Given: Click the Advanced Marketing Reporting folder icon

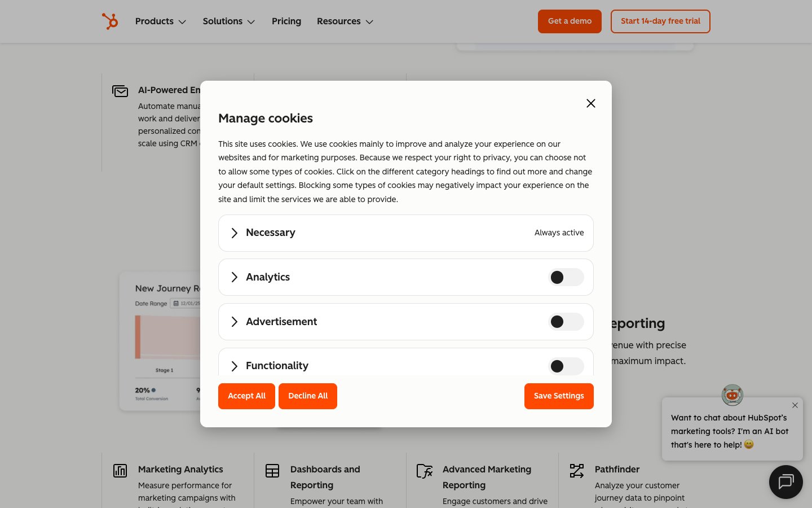Looking at the screenshot, I should pyautogui.click(x=424, y=471).
